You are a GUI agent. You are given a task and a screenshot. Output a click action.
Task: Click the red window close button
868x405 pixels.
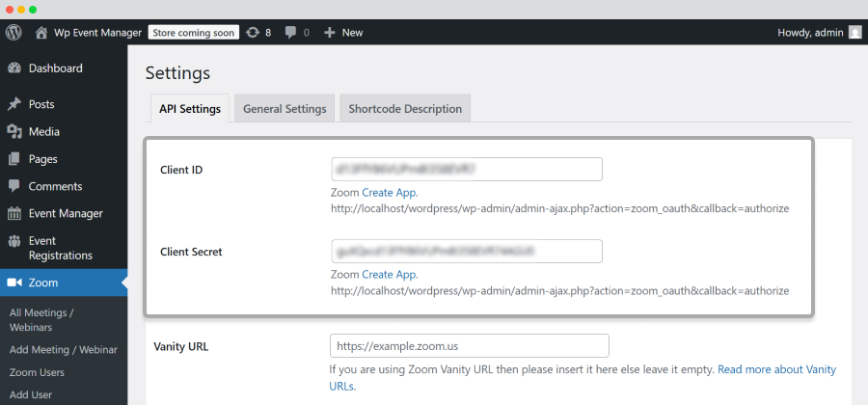(x=10, y=10)
